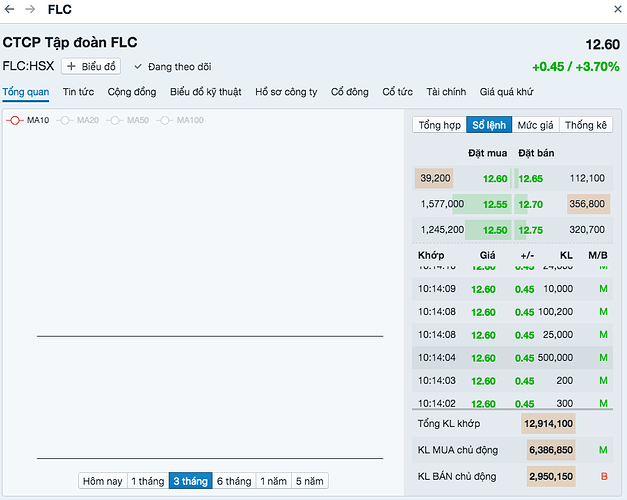This screenshot has width=627, height=500.
Task: Click the forward arrow icon
Action: tap(30, 9)
